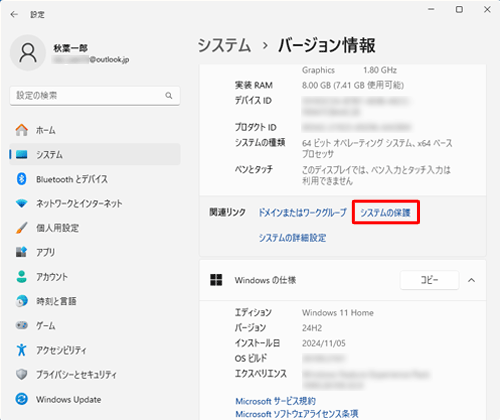Image resolution: width=500 pixels, height=420 pixels.
Task: Open 個人用設定 in the sidebar
Action: 95,228
